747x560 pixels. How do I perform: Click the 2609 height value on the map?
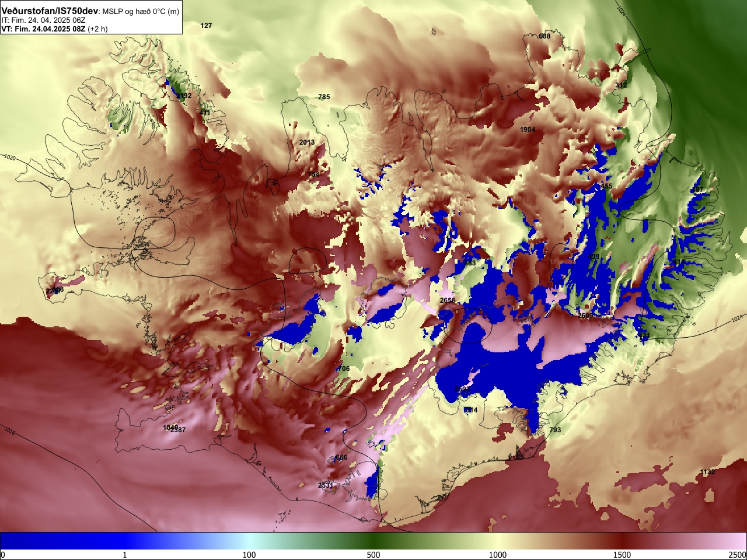585,315
